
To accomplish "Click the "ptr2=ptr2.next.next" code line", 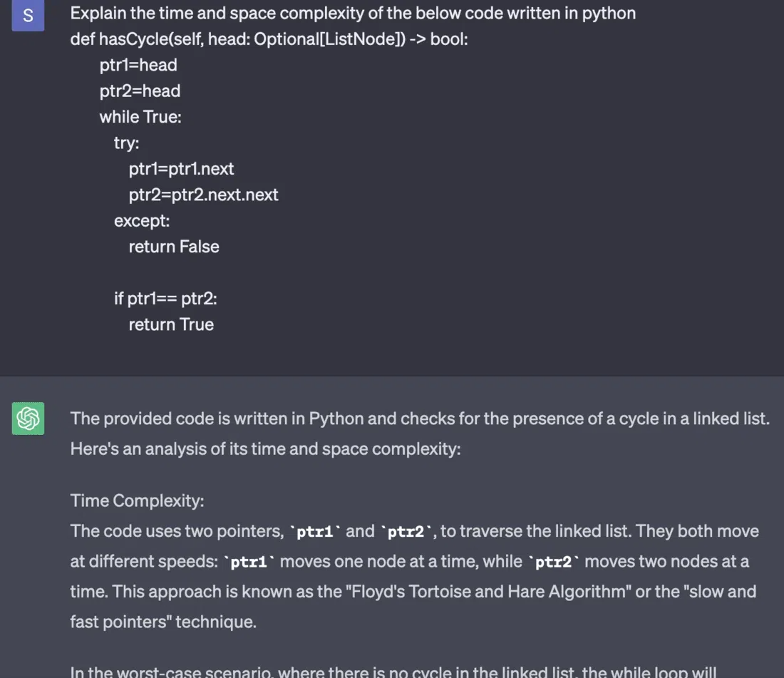I will tap(203, 195).
